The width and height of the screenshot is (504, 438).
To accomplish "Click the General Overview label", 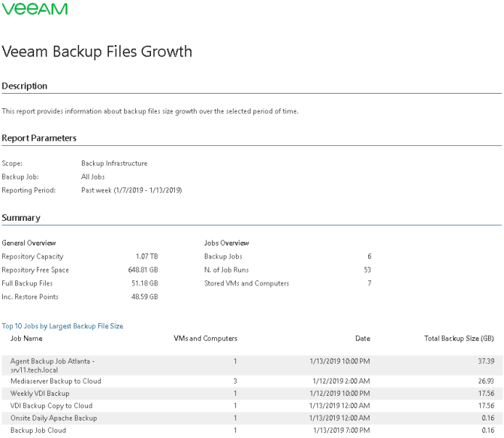I will [x=29, y=243].
